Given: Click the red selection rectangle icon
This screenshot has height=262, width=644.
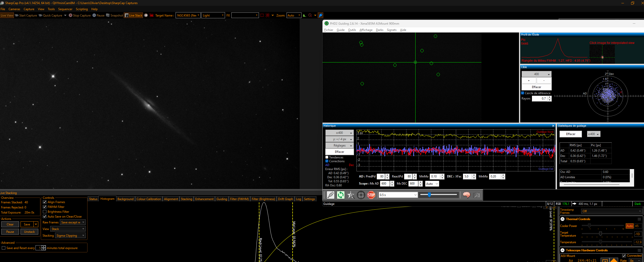Looking at the screenshot, I should (x=262, y=15).
